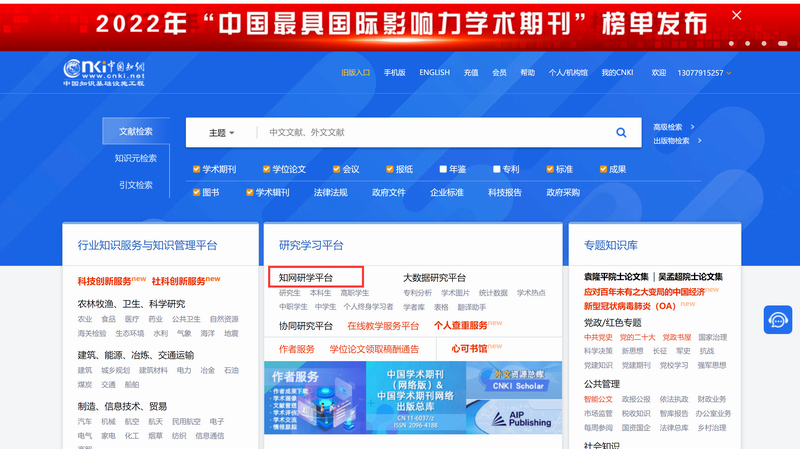Open the CNKI Scholar banner
The image size is (800, 449).
pos(514,380)
